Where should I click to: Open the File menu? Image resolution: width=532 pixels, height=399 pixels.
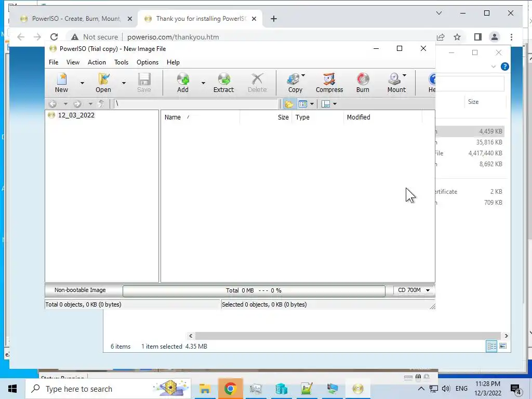click(x=54, y=62)
